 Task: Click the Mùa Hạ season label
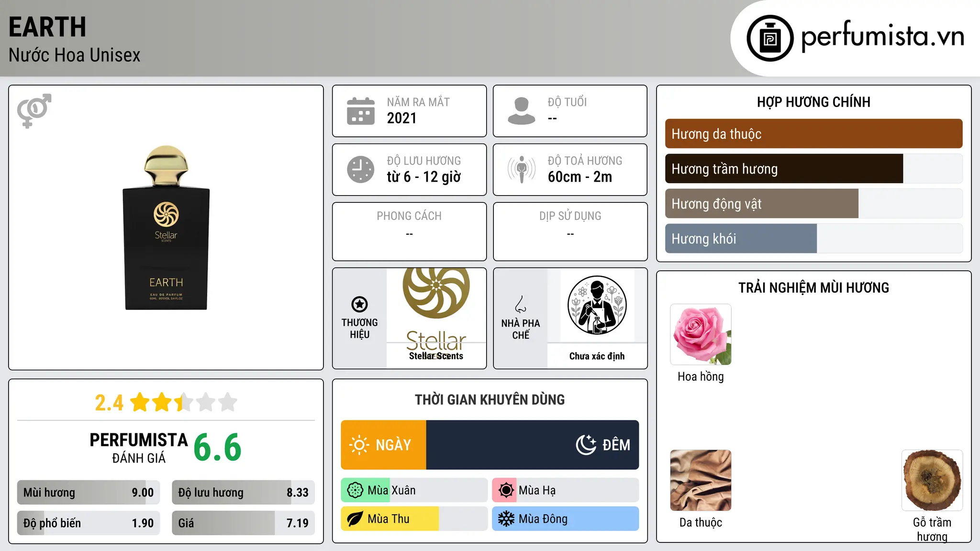[537, 490]
